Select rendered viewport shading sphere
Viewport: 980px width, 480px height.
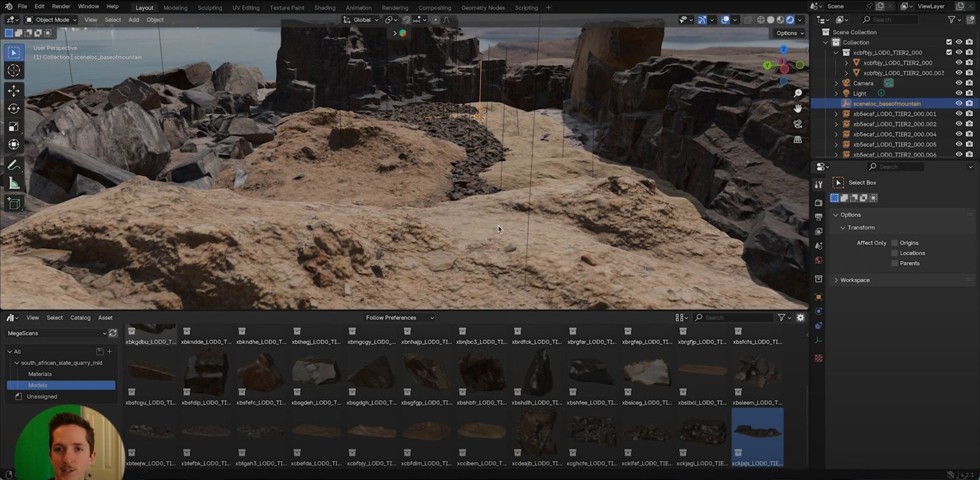point(790,20)
